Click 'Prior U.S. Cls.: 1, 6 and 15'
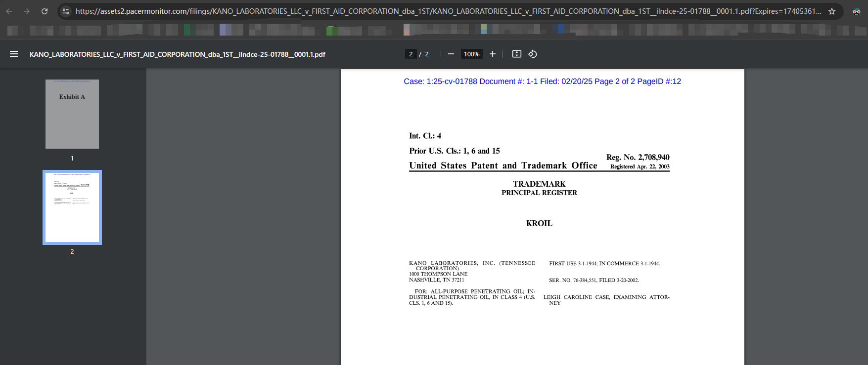Screen dimensions: 868x365 click(455, 151)
